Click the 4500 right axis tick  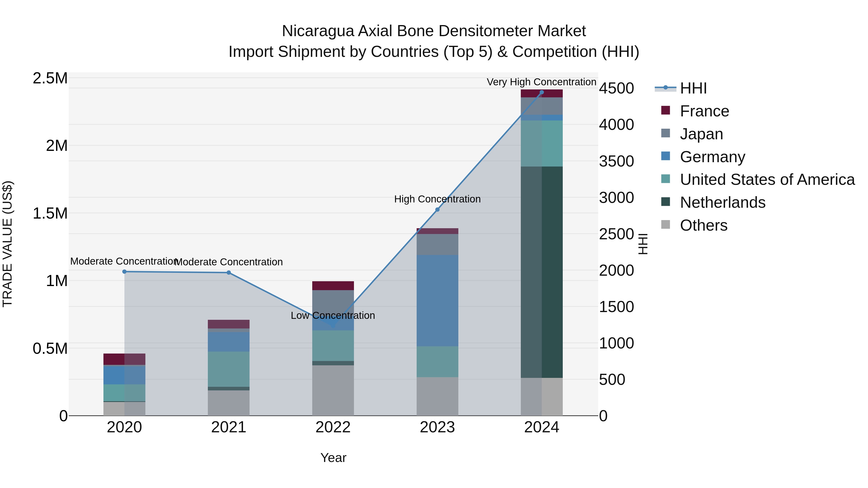(617, 88)
